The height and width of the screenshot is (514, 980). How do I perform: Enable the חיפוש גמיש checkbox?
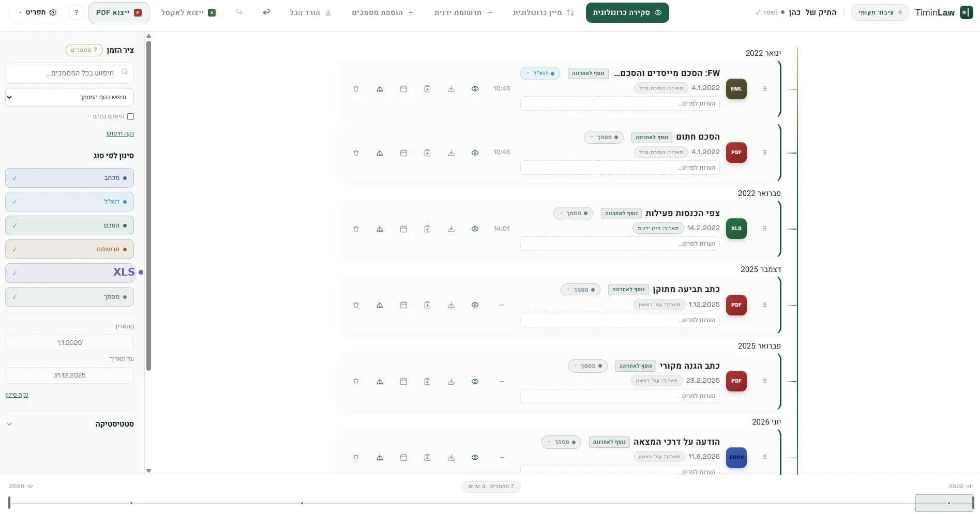130,117
